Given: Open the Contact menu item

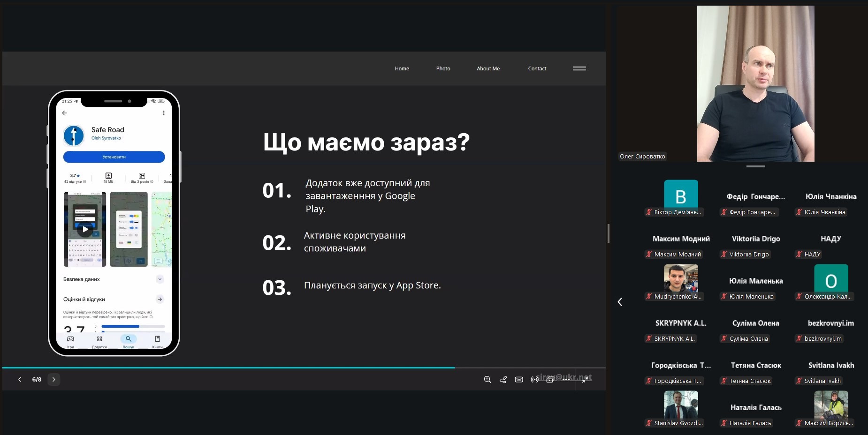Looking at the screenshot, I should [537, 68].
